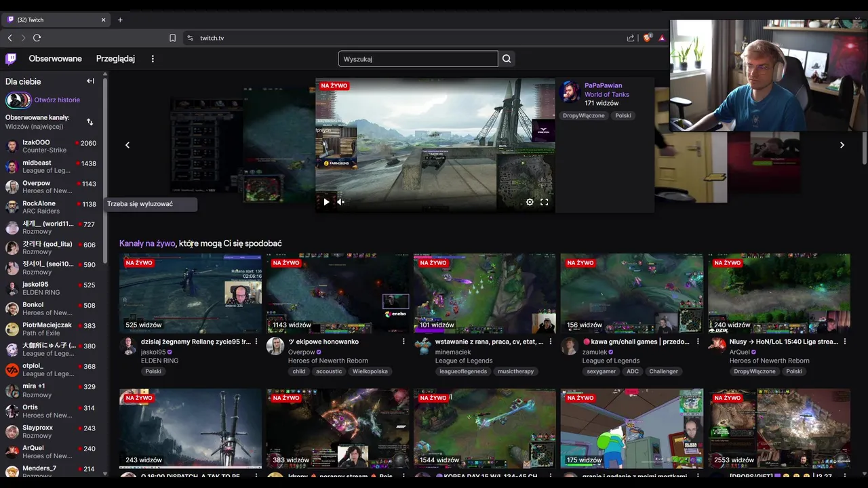Open Slayproxx channel in sidebar
This screenshot has width=868, height=488.
coord(53,431)
